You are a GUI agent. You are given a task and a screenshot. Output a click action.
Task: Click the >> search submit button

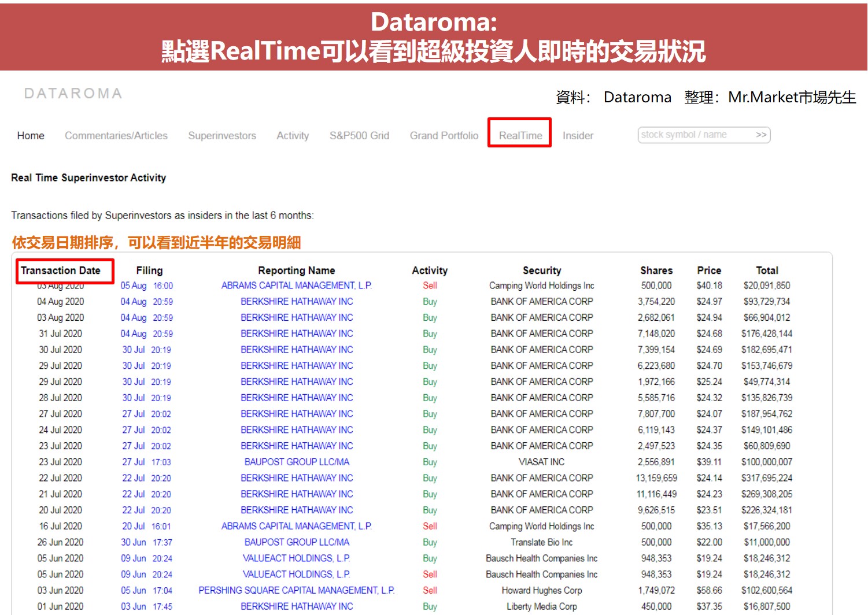[x=761, y=135]
